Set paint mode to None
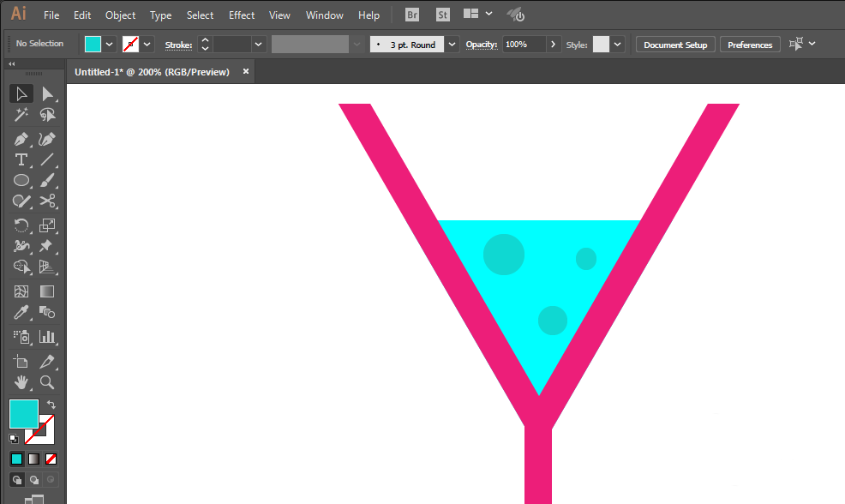The image size is (845, 504). click(x=51, y=459)
